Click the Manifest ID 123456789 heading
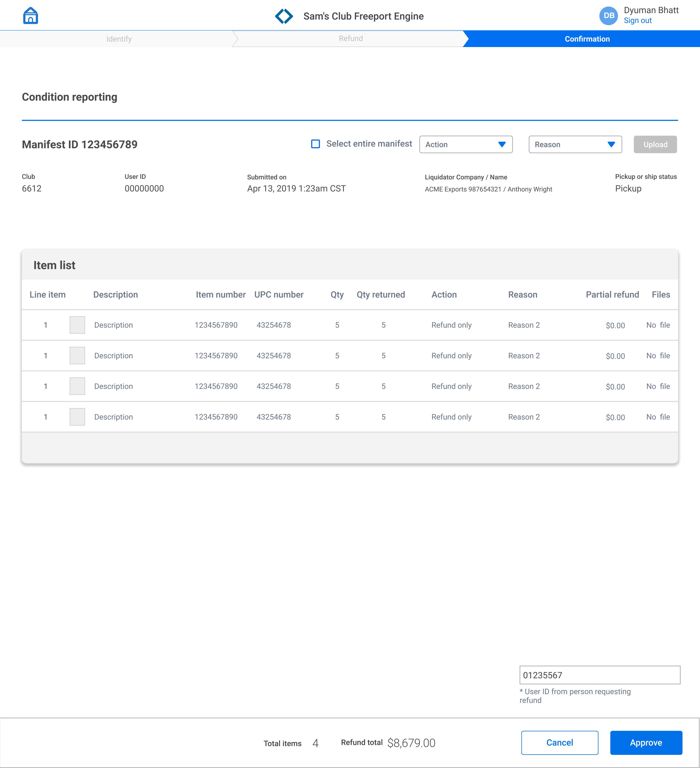The width and height of the screenshot is (700, 768). click(80, 144)
